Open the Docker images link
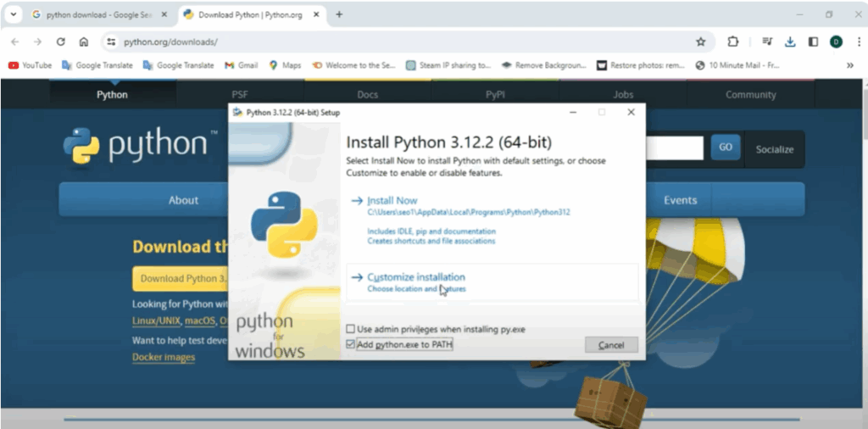868x429 pixels. pos(164,358)
